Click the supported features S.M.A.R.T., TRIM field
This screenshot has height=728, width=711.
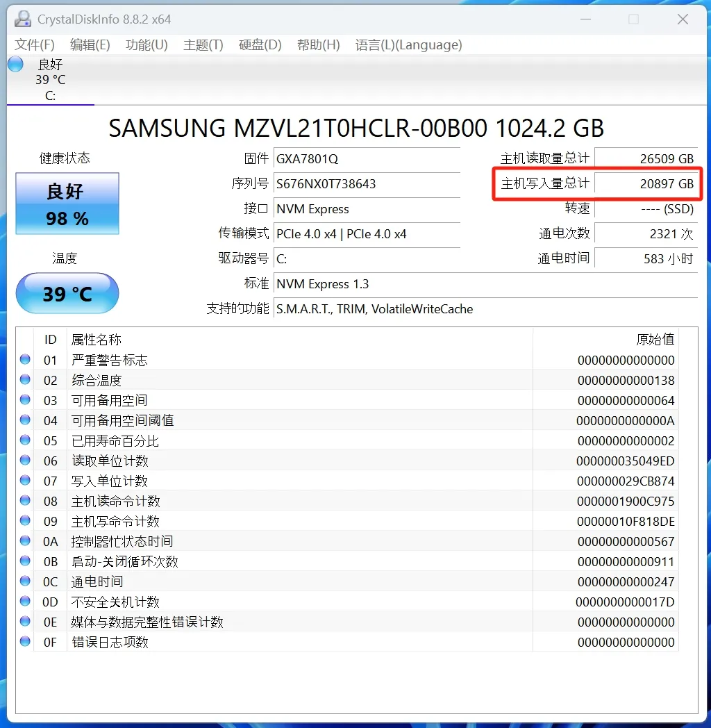[485, 309]
